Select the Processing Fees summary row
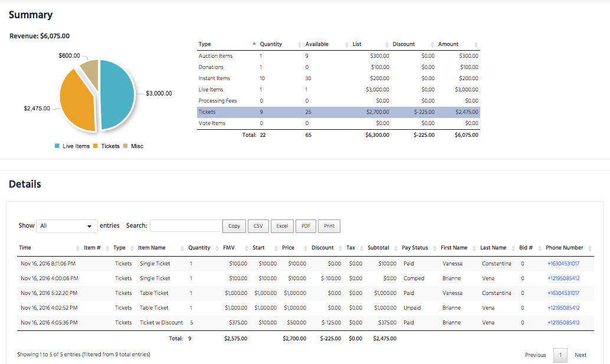 (339, 101)
